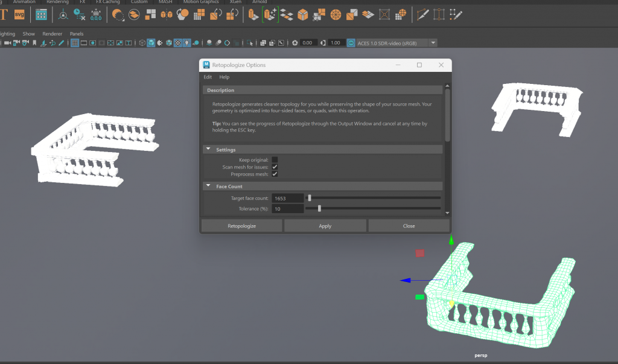Collapse the Face Count section

pyautogui.click(x=208, y=187)
